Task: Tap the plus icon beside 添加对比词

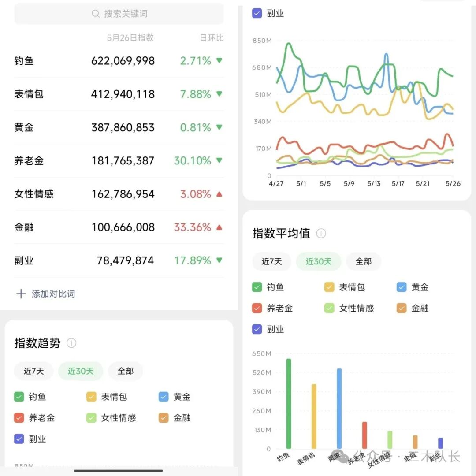Action: point(21,294)
